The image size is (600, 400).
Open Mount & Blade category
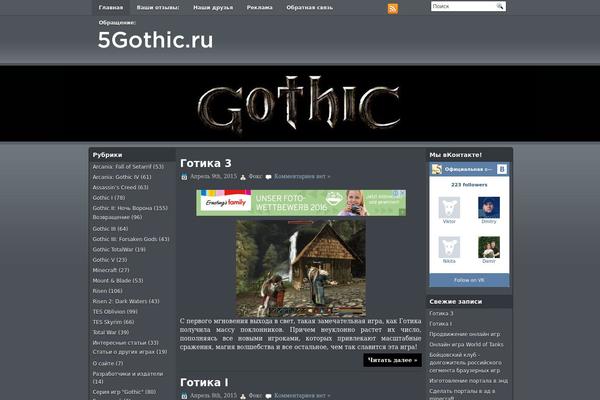[118, 280]
